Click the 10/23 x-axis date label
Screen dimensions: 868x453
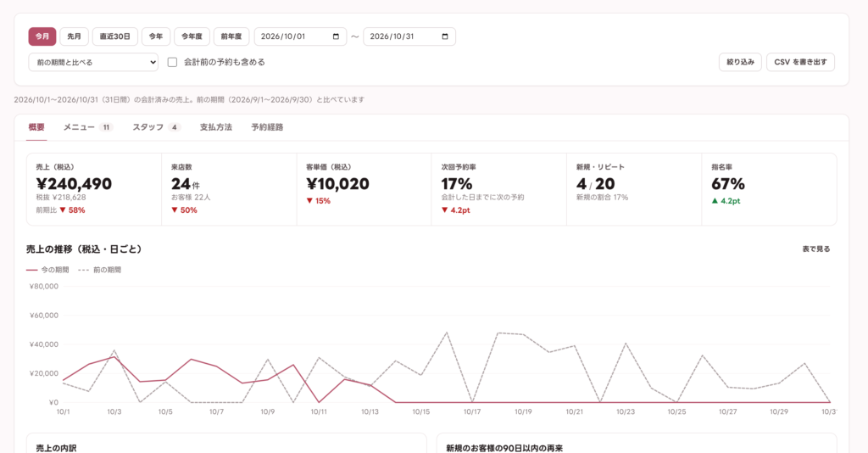point(626,412)
